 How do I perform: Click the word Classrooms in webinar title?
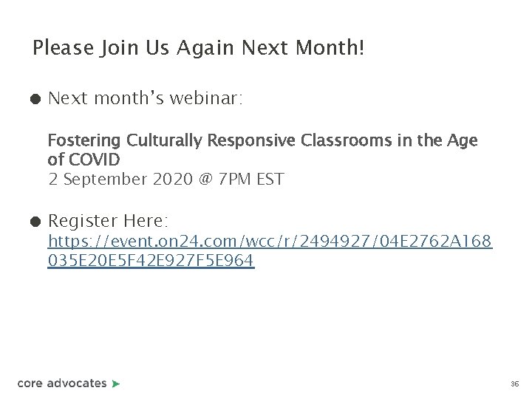click(x=342, y=140)
